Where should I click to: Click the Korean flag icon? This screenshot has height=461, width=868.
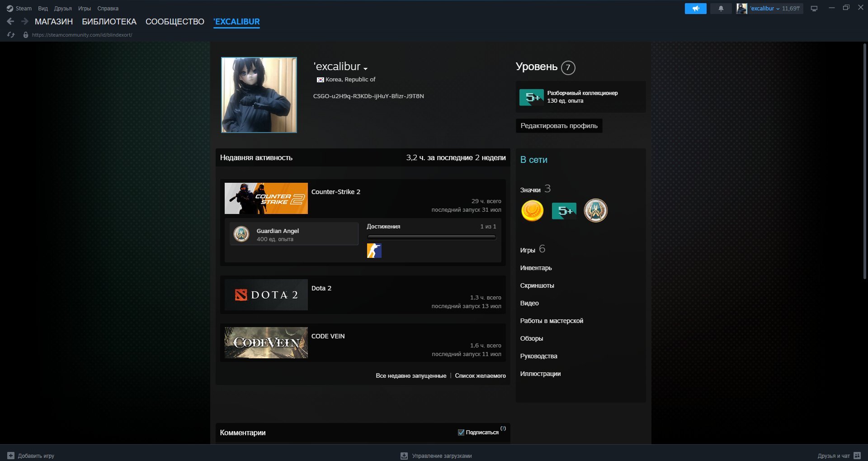pos(320,80)
